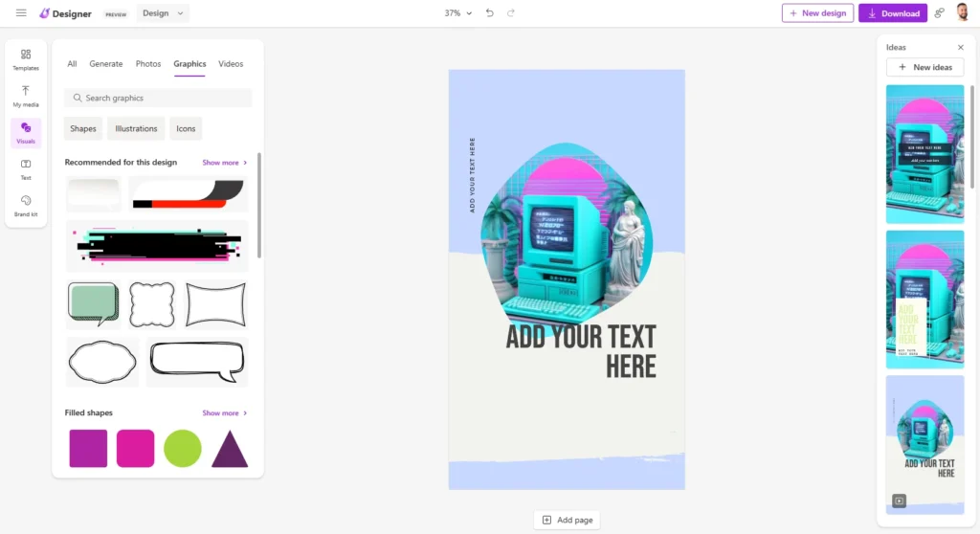Open the 37% zoom level dropdown

pyautogui.click(x=458, y=13)
